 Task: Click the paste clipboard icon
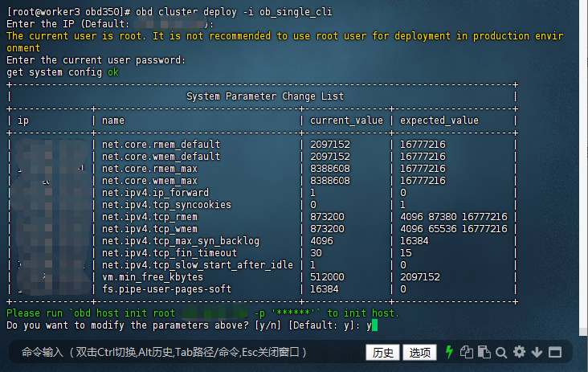pyautogui.click(x=484, y=352)
